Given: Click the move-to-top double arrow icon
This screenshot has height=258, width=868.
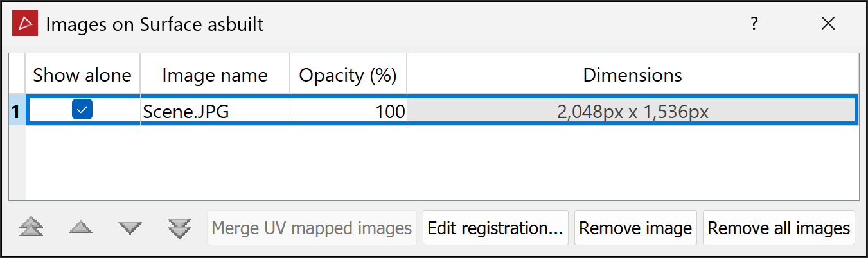Looking at the screenshot, I should tap(31, 228).
